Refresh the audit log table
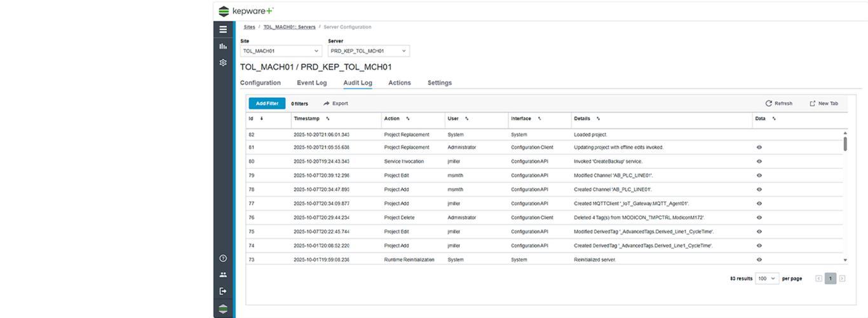 [x=778, y=104]
